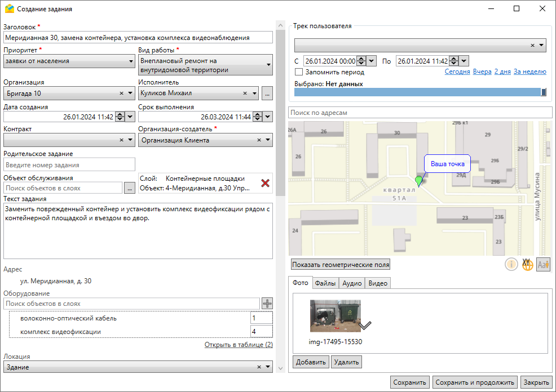
Task: Switch to the Файлы tab
Action: [x=325, y=283]
